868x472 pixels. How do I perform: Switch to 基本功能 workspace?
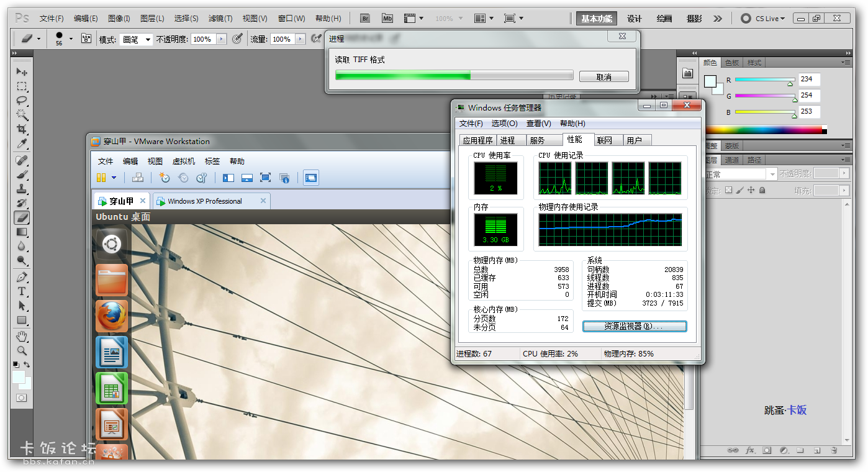(x=597, y=19)
